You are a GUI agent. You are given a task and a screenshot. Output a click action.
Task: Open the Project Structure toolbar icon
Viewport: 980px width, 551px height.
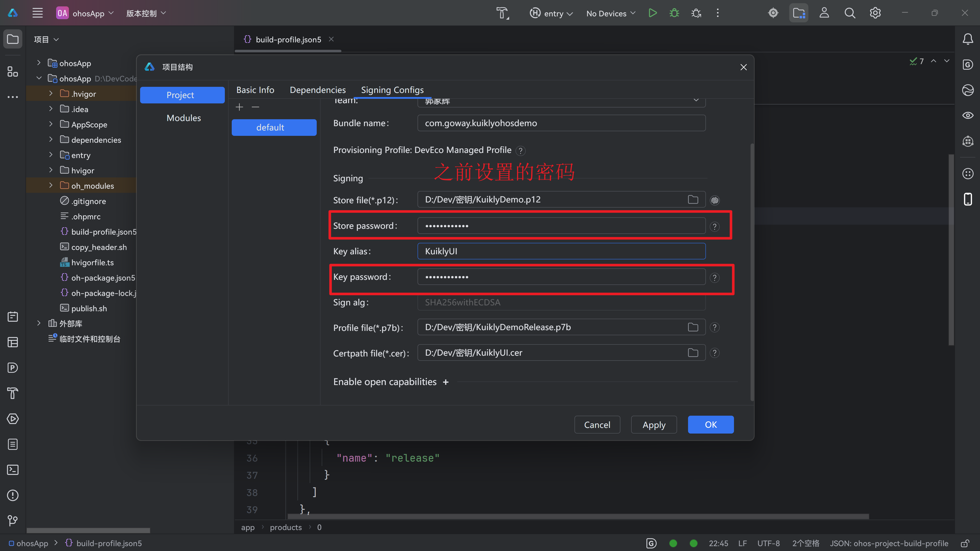[799, 13]
